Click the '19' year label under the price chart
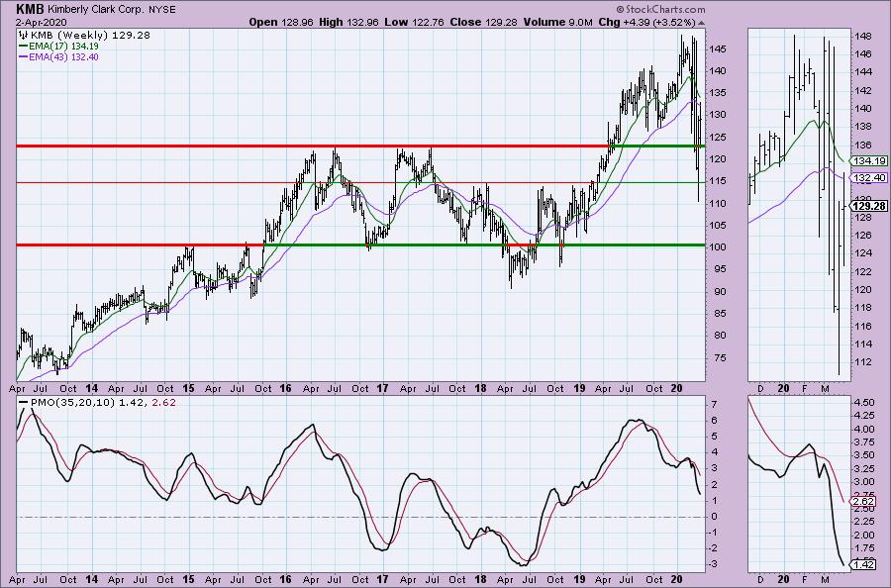This screenshot has height=588, width=891. pos(579,389)
